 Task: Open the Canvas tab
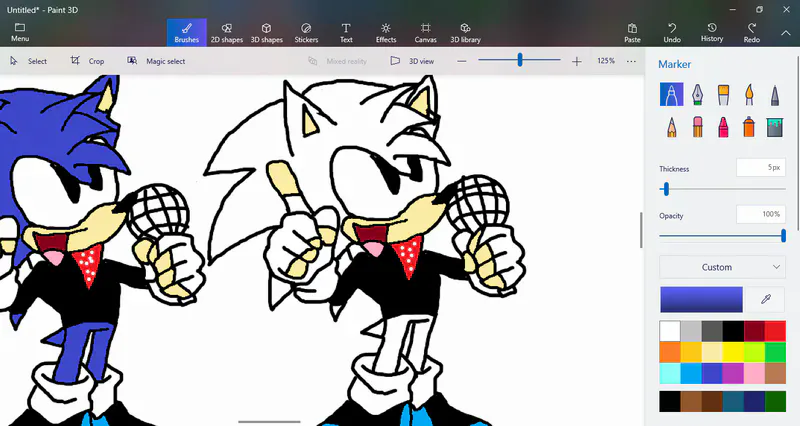pos(426,33)
